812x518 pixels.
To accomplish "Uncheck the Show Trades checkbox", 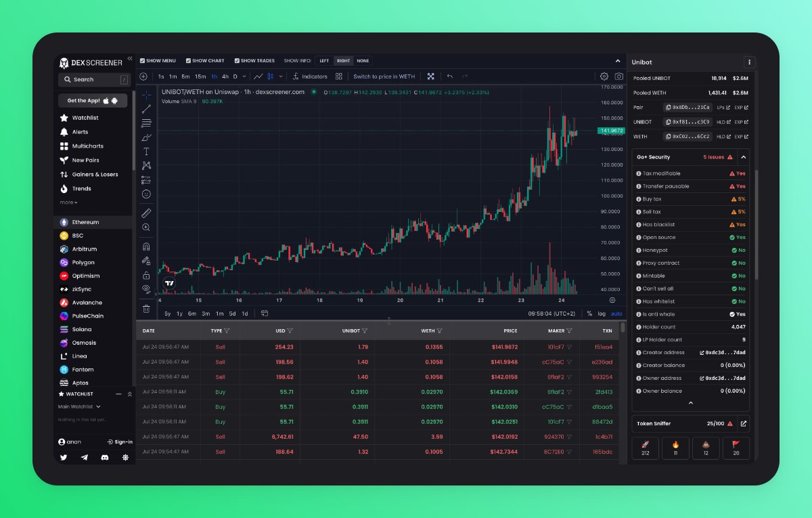I will [237, 61].
